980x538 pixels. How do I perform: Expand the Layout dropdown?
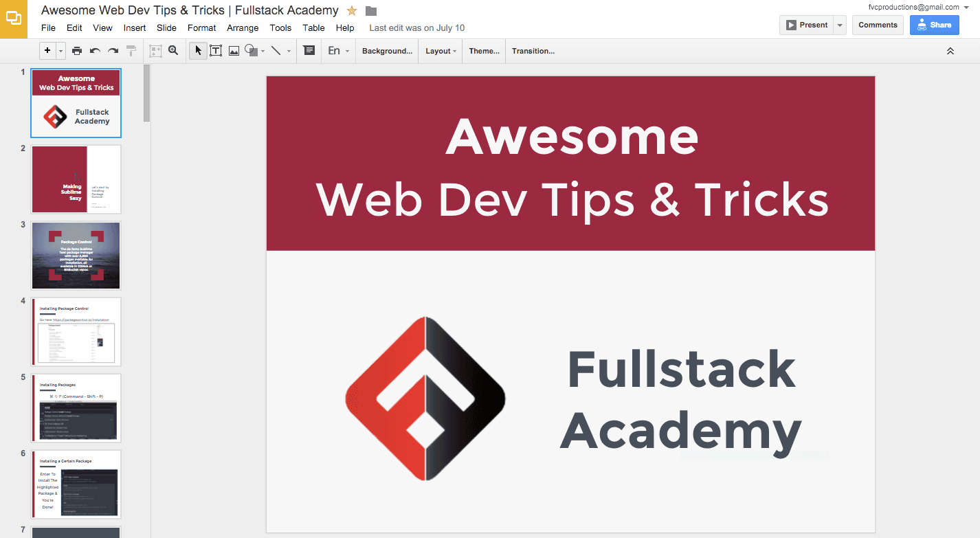click(441, 51)
